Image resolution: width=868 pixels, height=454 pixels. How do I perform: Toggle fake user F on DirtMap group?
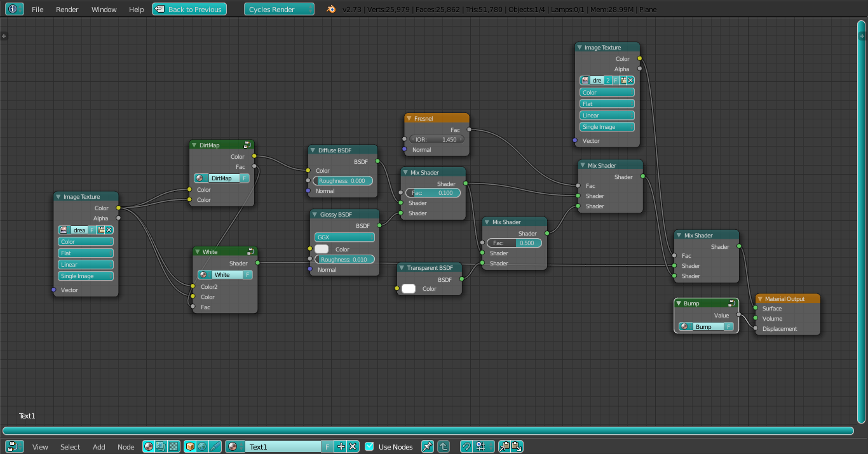pyautogui.click(x=244, y=178)
